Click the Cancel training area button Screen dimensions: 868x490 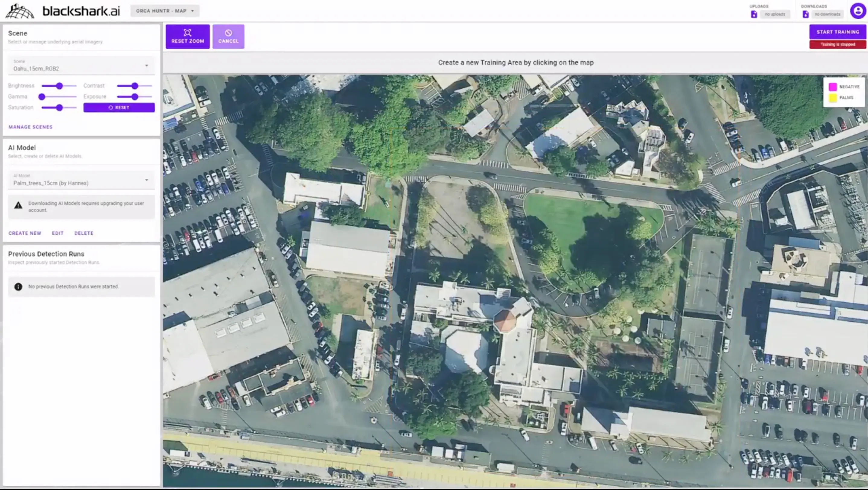point(228,37)
